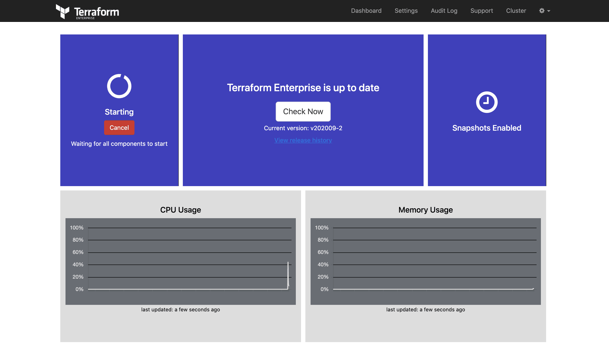
Task: Click the Terraform Enterprise logo
Action: (x=87, y=11)
